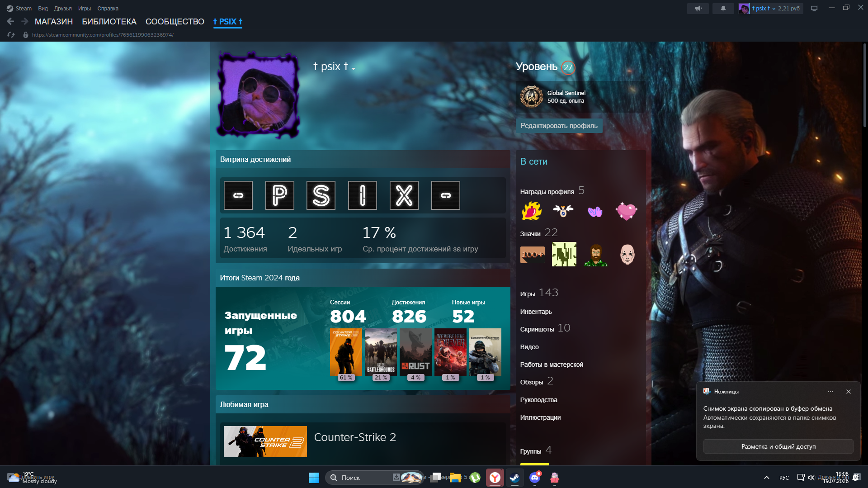Open the letter P achievement in showcase
The height and width of the screenshot is (488, 868).
tap(280, 195)
